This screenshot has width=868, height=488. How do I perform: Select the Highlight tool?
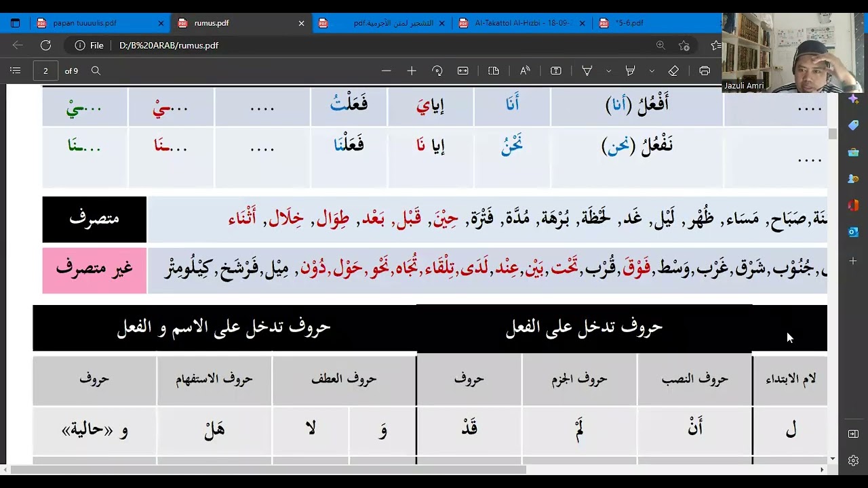[x=631, y=70]
